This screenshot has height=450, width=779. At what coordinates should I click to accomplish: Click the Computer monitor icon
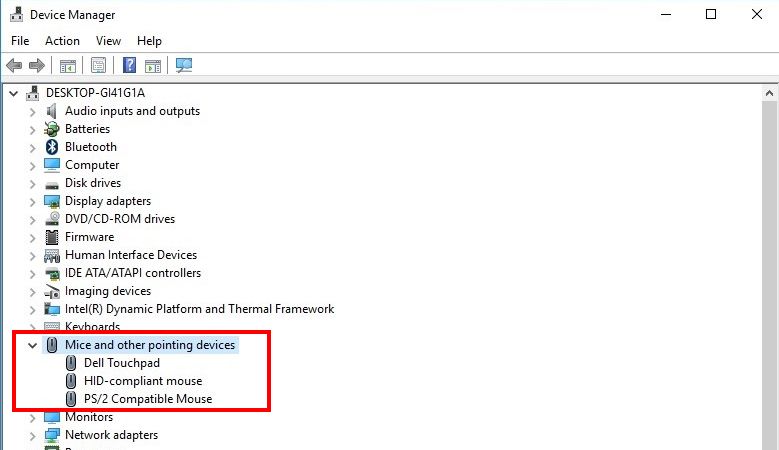click(x=52, y=165)
